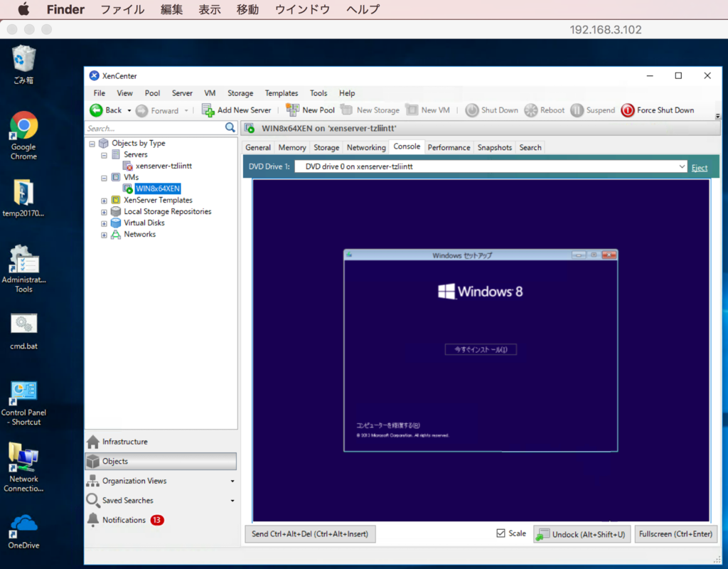Viewport: 728px width, 569px height.
Task: Click the Forward arrow icon
Action: 142,110
